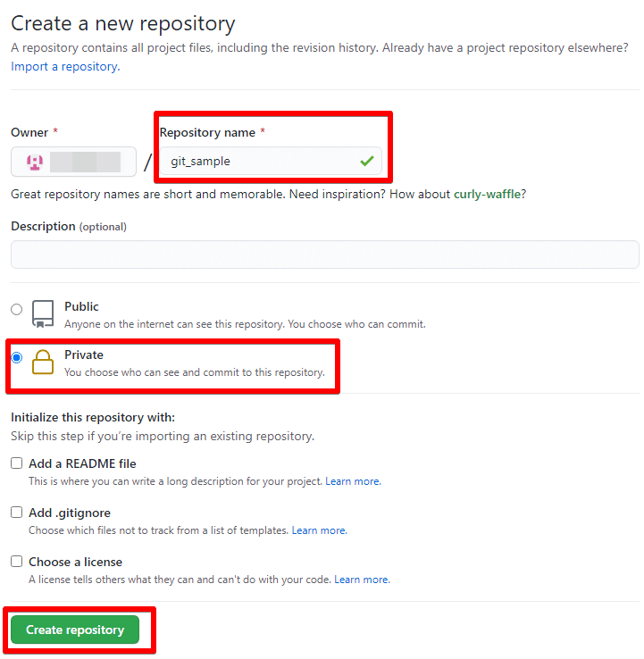Open Learn more link for README

point(353,481)
